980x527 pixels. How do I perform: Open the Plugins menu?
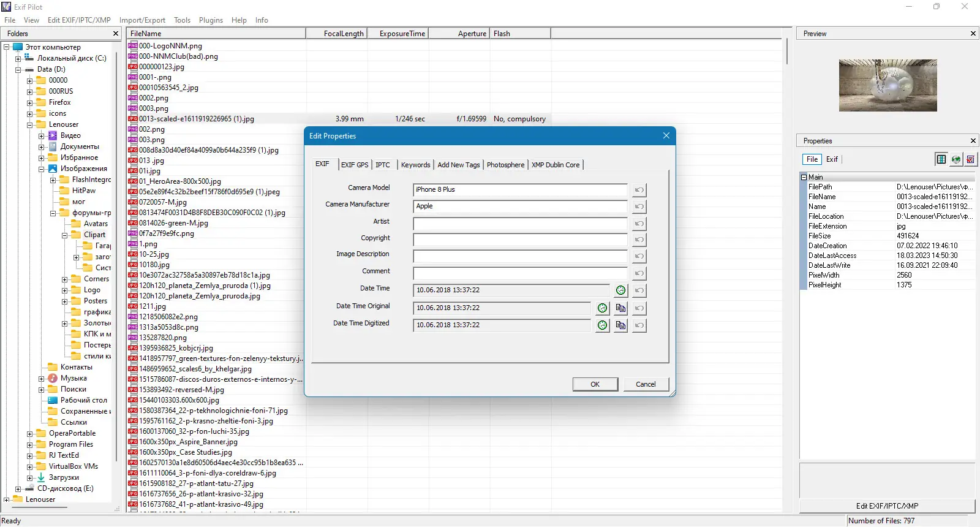coord(211,20)
